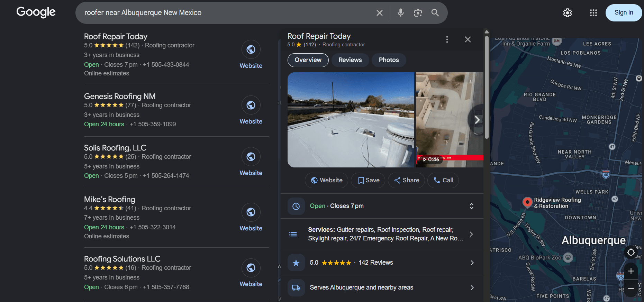Clear the search box text
This screenshot has width=644, height=302.
(x=380, y=13)
